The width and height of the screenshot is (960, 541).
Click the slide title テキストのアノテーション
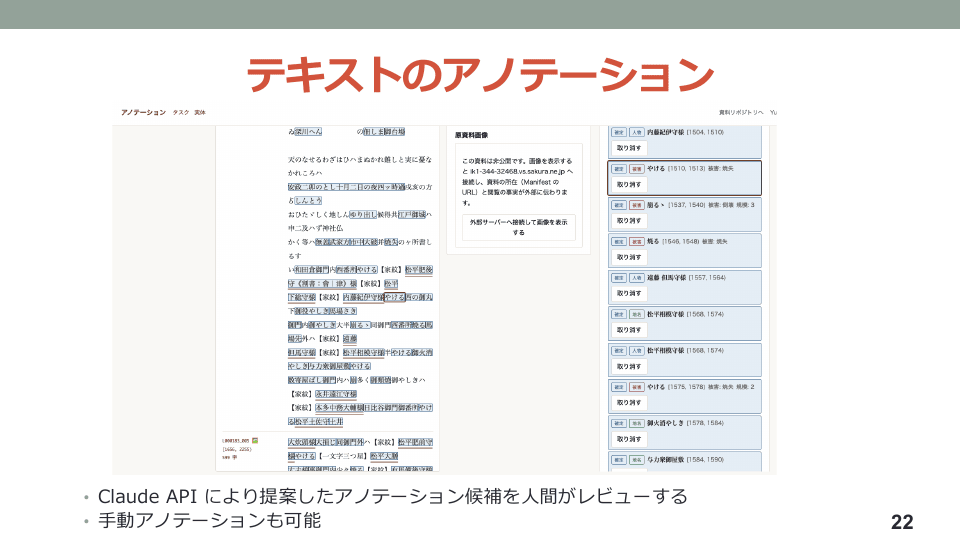click(x=480, y=75)
